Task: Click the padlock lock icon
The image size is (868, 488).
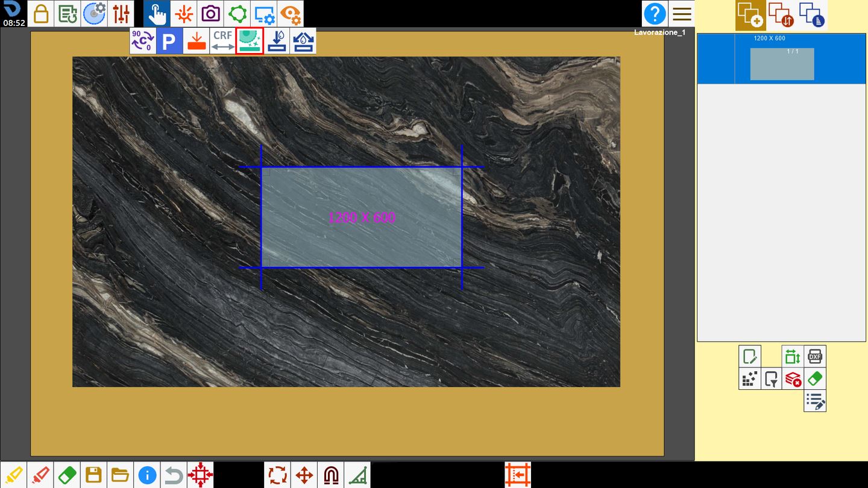Action: (x=41, y=13)
